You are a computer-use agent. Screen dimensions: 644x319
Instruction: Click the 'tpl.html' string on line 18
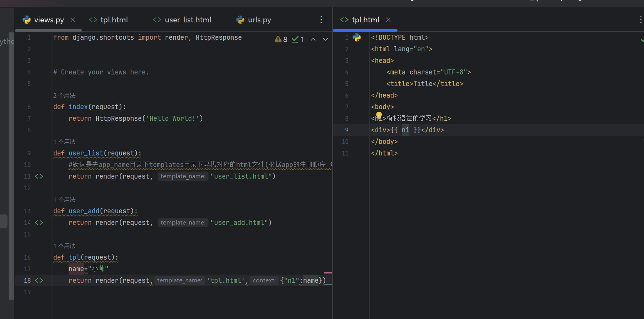pos(226,280)
